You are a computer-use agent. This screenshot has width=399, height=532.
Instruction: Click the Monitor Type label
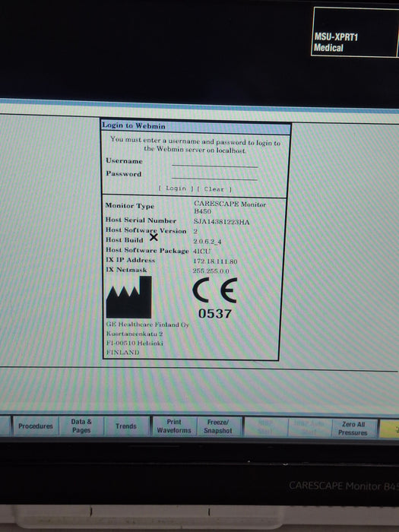130,206
